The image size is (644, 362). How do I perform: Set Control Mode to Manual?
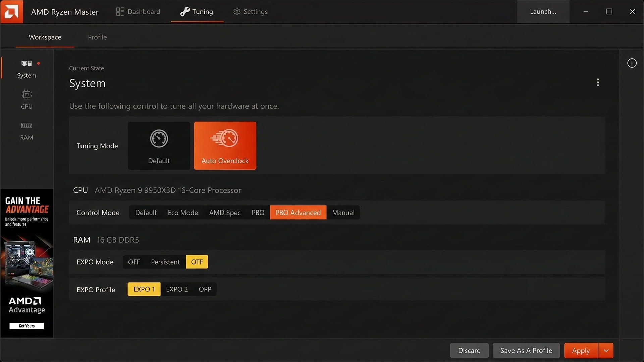pyautogui.click(x=343, y=212)
